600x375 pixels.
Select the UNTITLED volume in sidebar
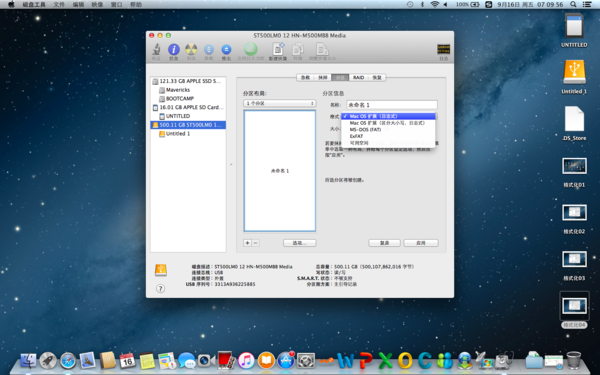point(188,116)
